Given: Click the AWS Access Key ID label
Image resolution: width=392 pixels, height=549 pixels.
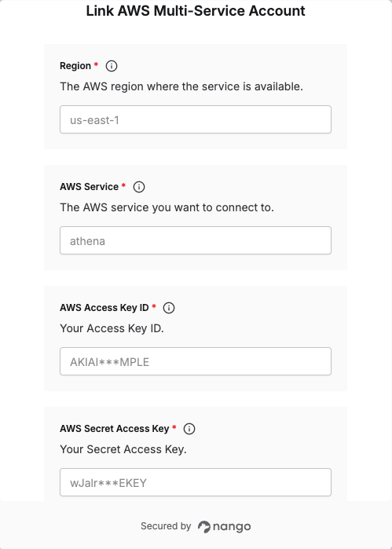Looking at the screenshot, I should [x=104, y=308].
